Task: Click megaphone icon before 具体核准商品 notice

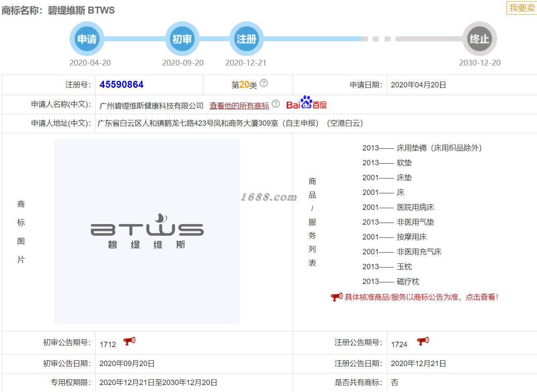Action: point(337,297)
